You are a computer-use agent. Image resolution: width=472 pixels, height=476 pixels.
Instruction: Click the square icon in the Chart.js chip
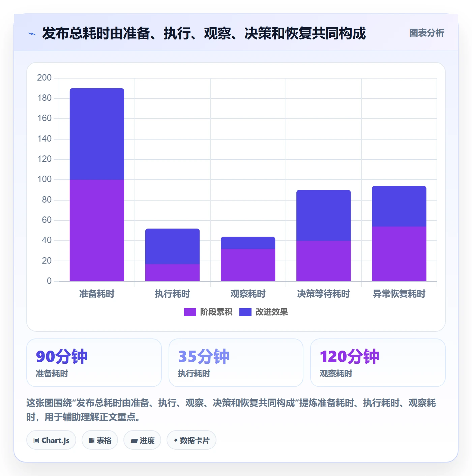pos(36,441)
